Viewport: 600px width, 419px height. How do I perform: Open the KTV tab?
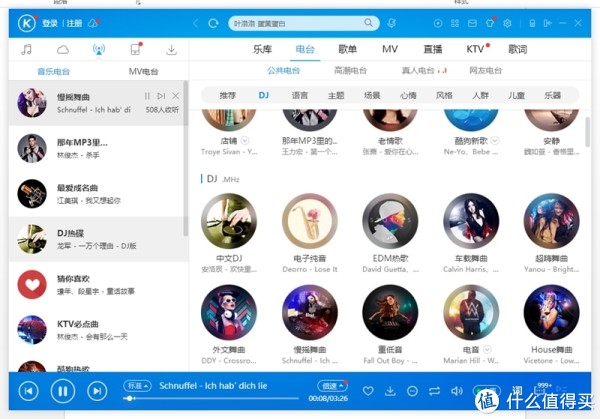[475, 49]
